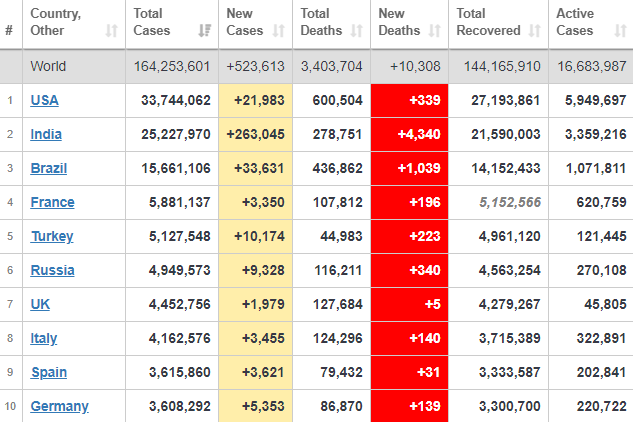This screenshot has height=422, width=633.
Task: Open the UK country link
Action: click(x=40, y=304)
